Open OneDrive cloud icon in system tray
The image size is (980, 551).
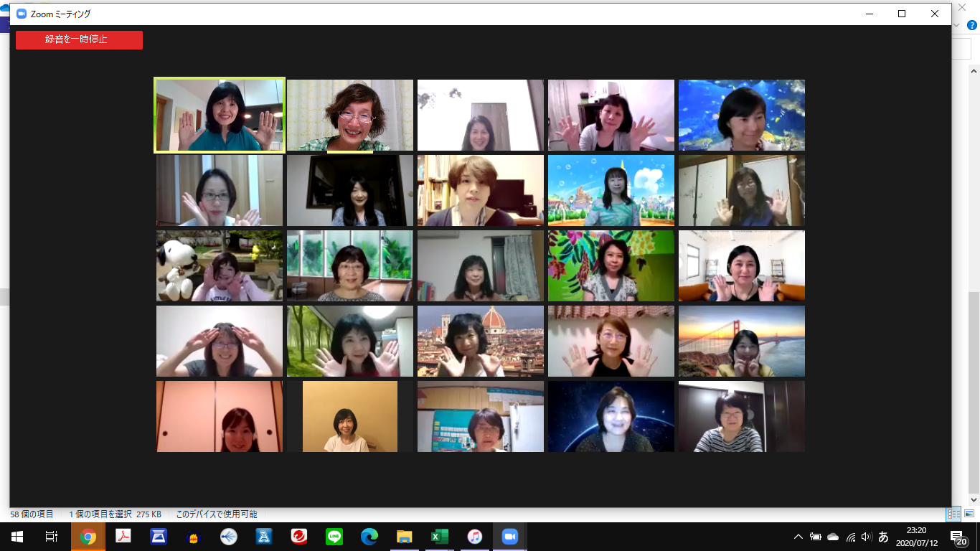point(833,537)
